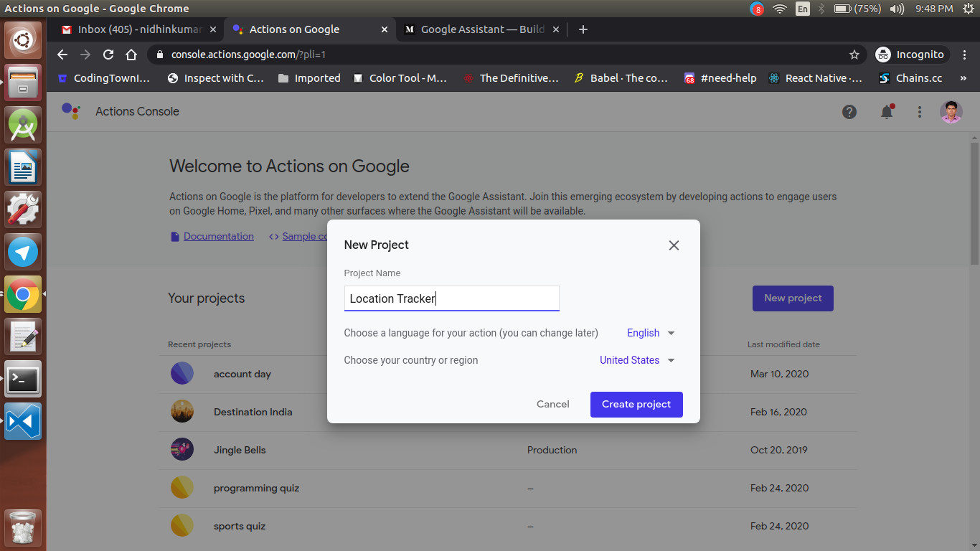Open the Documentation link

coord(219,236)
